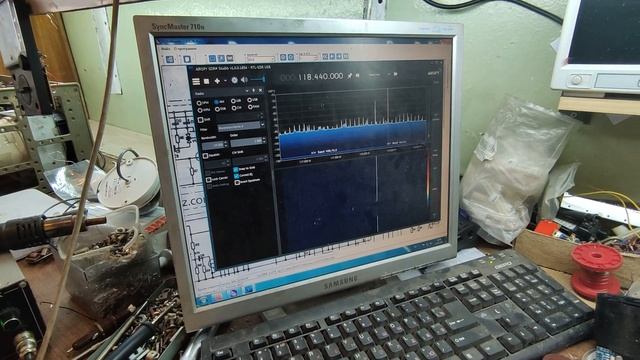Image resolution: width=640 pixels, height=360 pixels.
Task: Click the CW Shift value stepper
Action: pos(266,158)
